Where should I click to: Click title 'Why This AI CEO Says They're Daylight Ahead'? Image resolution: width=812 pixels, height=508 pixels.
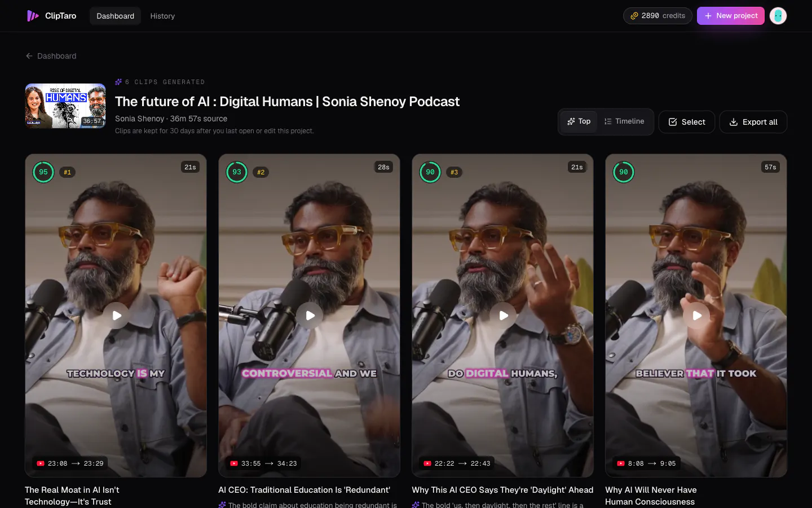click(502, 490)
